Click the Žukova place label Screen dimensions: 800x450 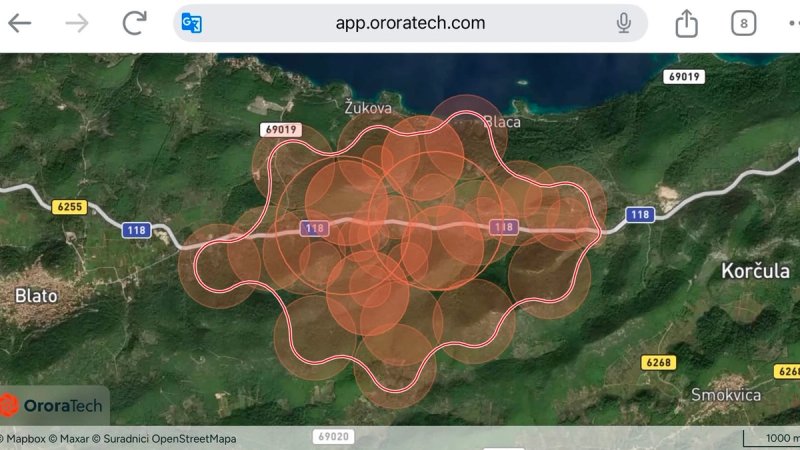pos(368,108)
